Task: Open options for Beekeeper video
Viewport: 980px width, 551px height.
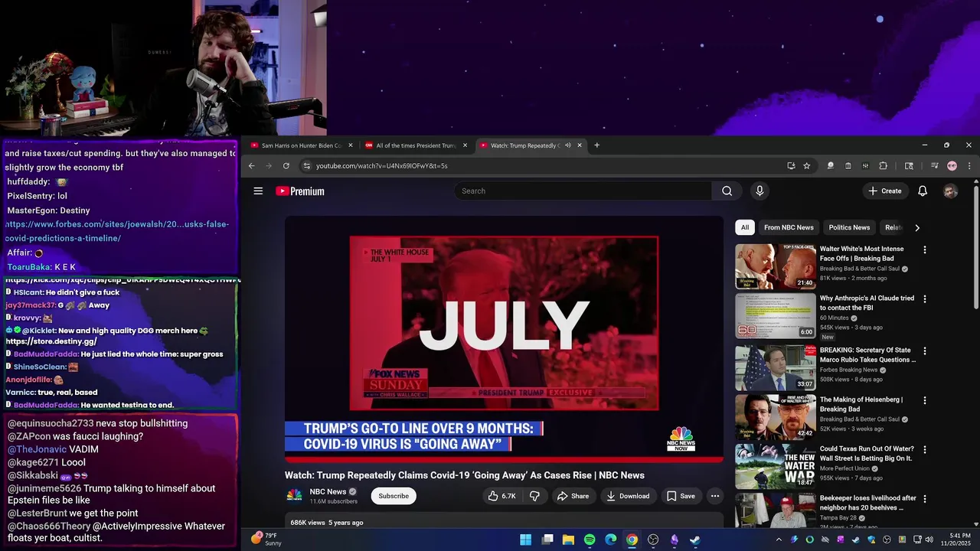Action: click(924, 499)
